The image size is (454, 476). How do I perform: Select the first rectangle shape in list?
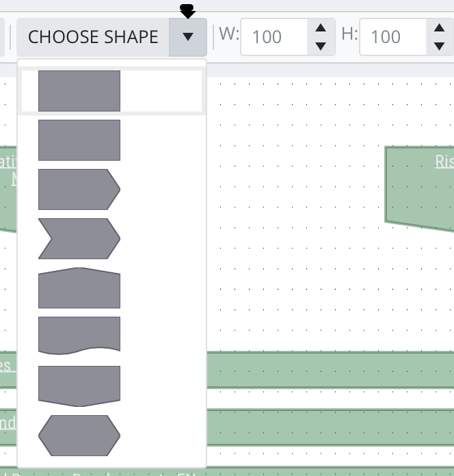(x=79, y=90)
